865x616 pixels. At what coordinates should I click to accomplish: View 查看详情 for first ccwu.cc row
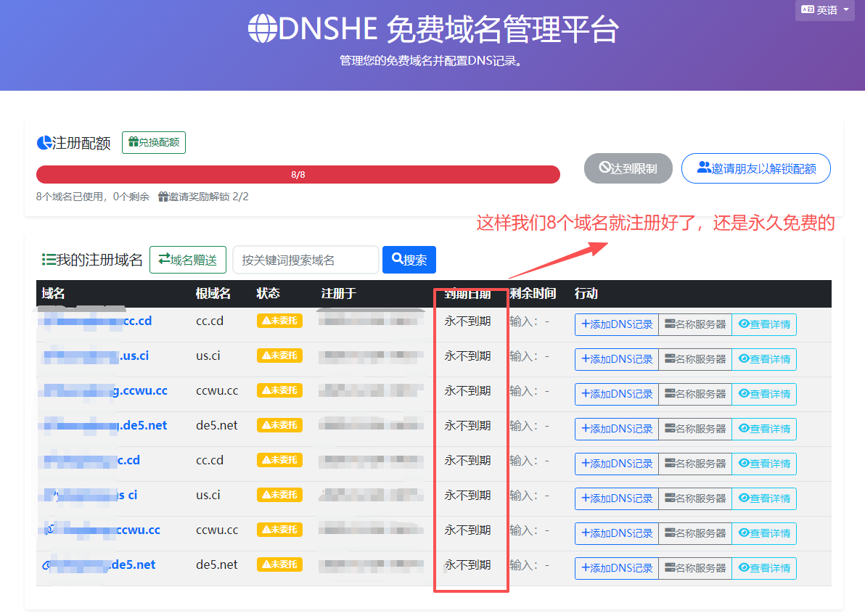pos(764,394)
